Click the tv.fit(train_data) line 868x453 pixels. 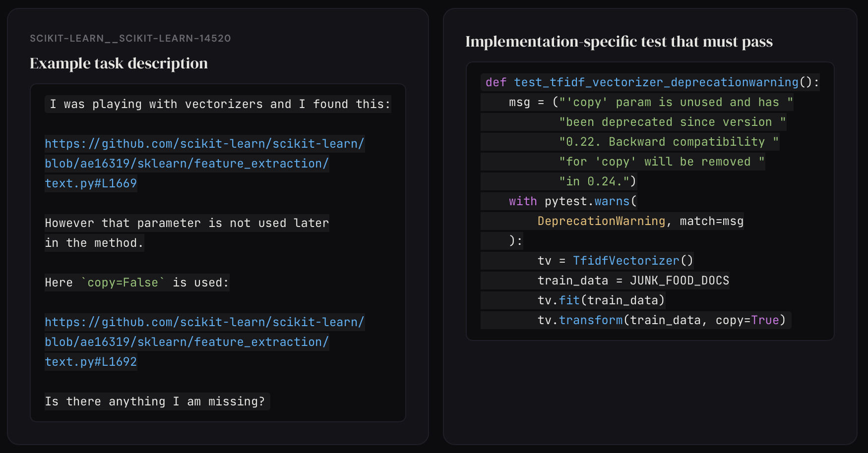(601, 300)
